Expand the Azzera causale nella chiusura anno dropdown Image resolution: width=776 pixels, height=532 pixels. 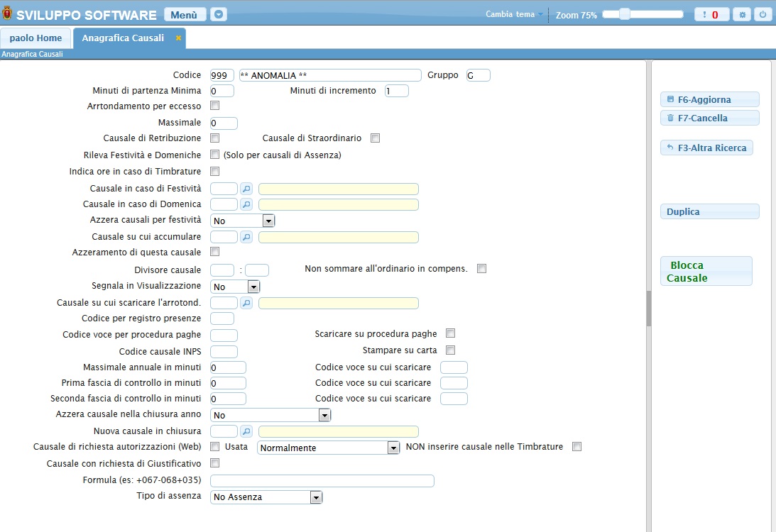click(324, 415)
